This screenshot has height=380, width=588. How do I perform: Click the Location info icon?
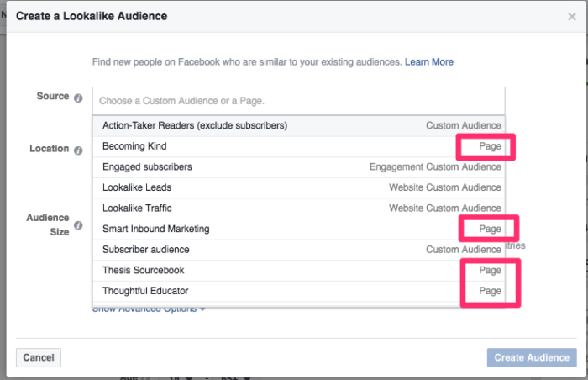click(x=78, y=150)
